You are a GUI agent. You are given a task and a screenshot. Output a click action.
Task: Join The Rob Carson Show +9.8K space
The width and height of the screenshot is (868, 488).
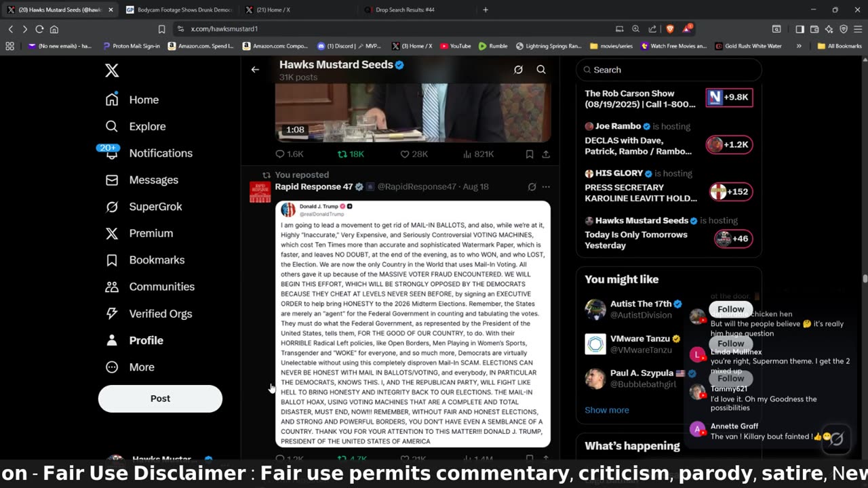pyautogui.click(x=729, y=98)
